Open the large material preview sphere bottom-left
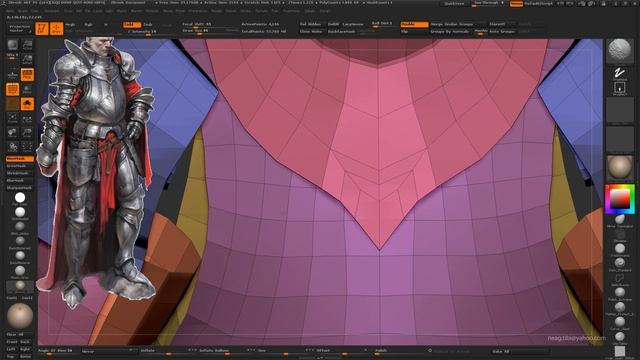The width and height of the screenshot is (640, 360). click(x=20, y=316)
